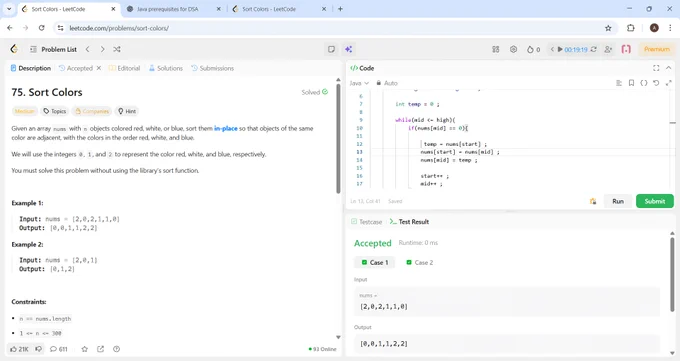Reset the timer with refresh icon

(x=593, y=49)
